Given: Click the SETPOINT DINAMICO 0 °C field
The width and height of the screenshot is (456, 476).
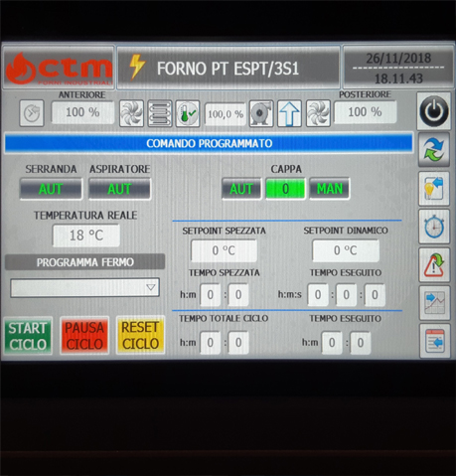Looking at the screenshot, I should [346, 250].
